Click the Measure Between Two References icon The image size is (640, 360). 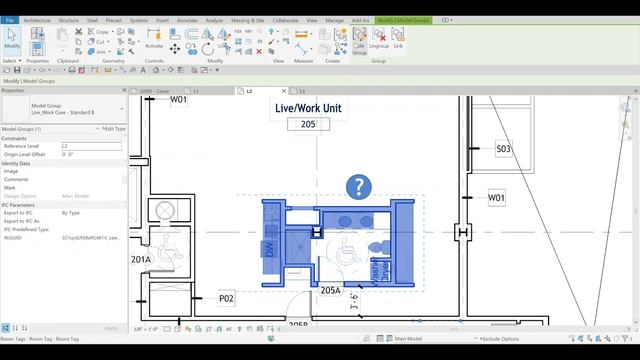coord(301,49)
